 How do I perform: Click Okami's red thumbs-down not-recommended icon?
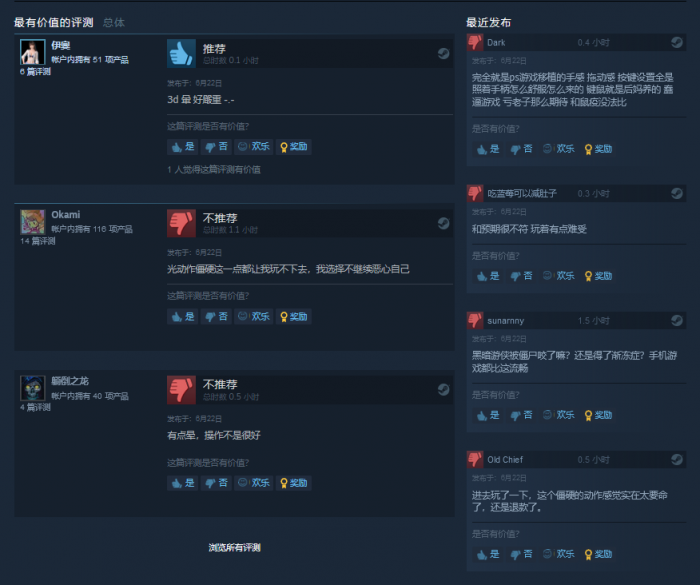(x=181, y=223)
